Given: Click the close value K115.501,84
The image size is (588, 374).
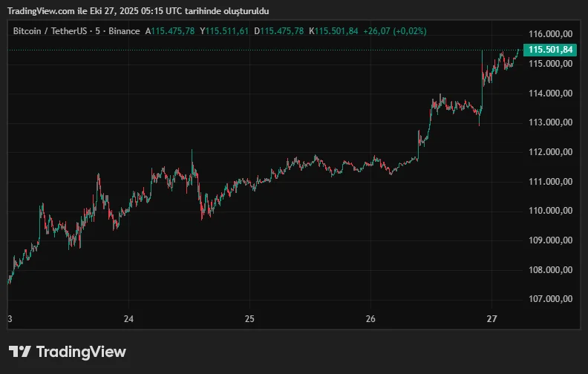Looking at the screenshot, I should click(x=334, y=31).
